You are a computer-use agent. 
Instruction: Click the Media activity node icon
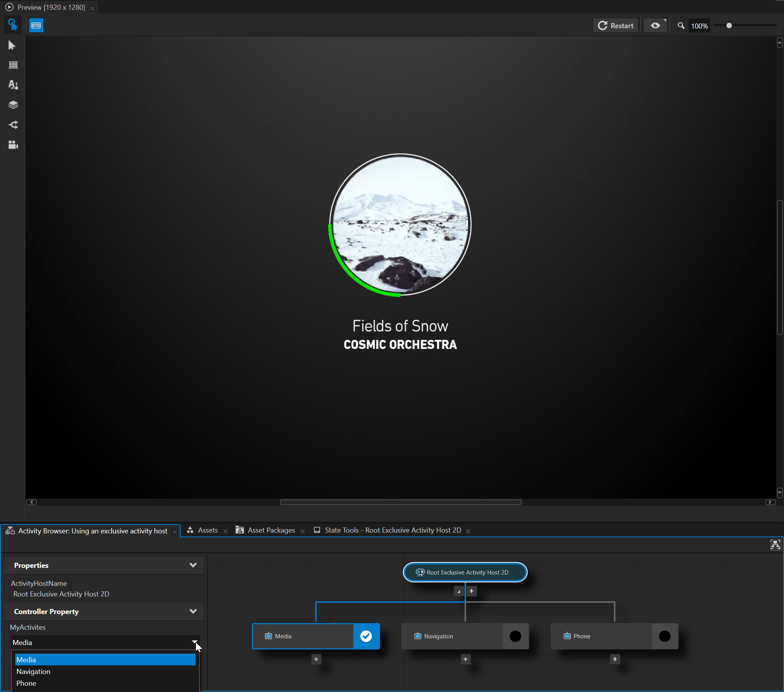tap(267, 635)
